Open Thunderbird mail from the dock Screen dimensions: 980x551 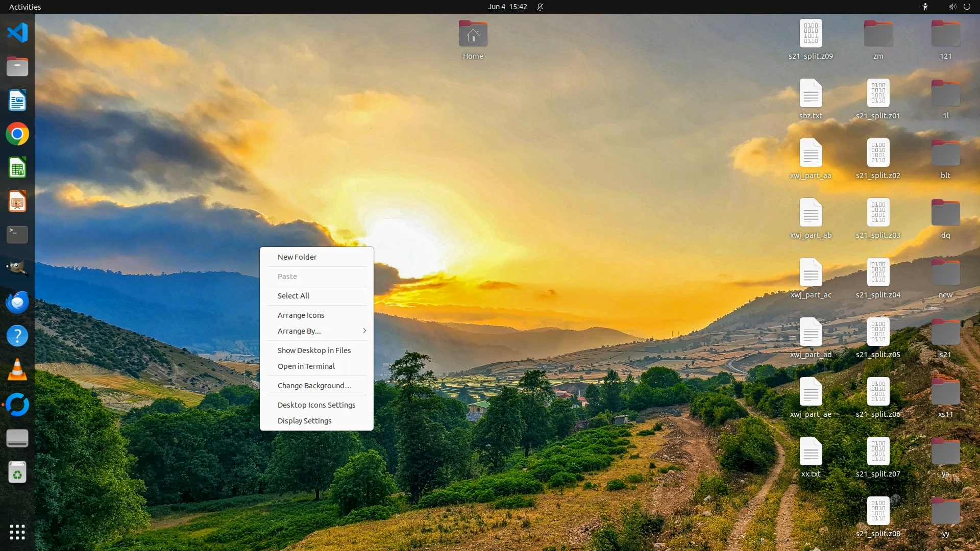click(x=17, y=303)
